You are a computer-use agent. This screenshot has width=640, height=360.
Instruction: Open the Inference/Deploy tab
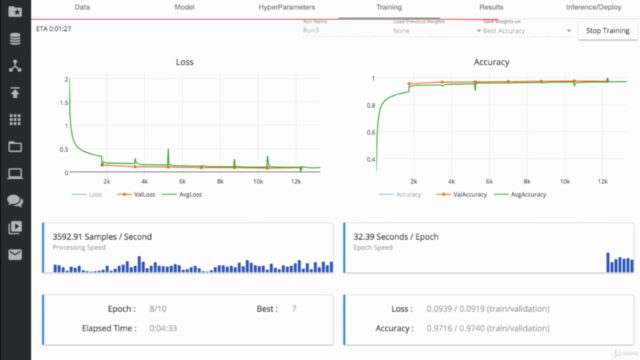click(x=593, y=7)
